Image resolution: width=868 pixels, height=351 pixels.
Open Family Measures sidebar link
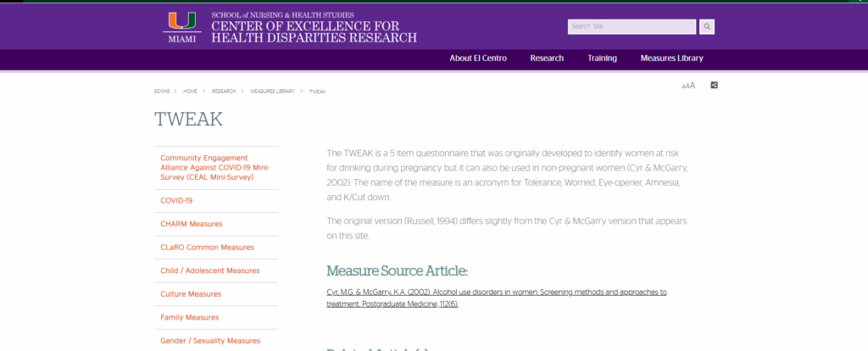[189, 317]
